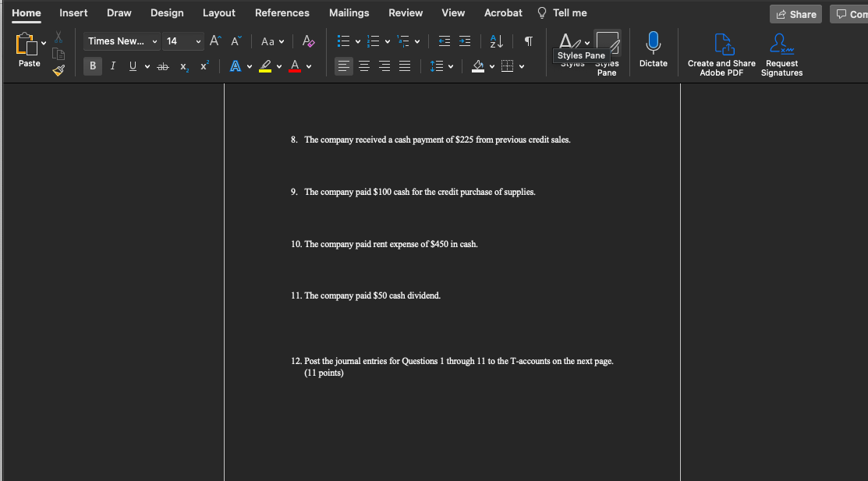This screenshot has width=868, height=481.
Task: Toggle Underline formatting
Action: pos(133,65)
